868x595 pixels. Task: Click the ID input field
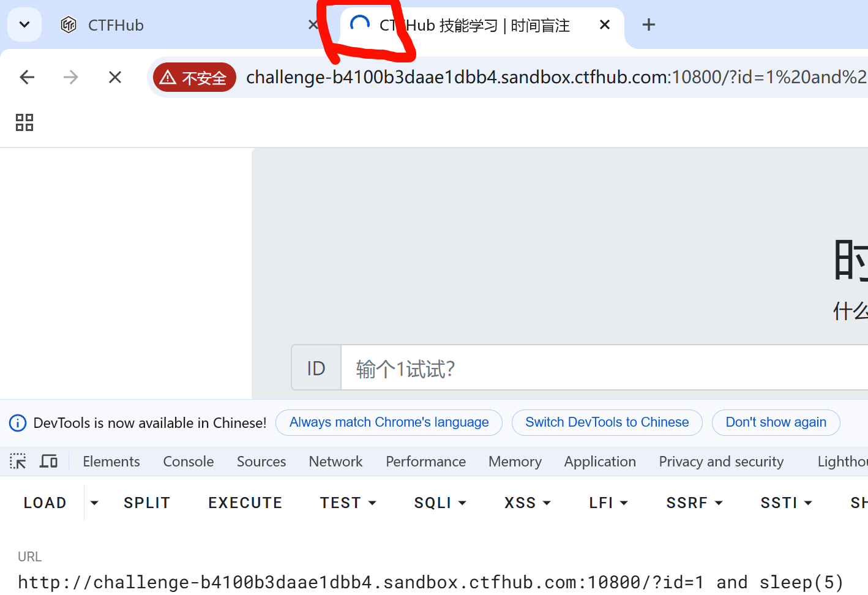[x=604, y=368]
